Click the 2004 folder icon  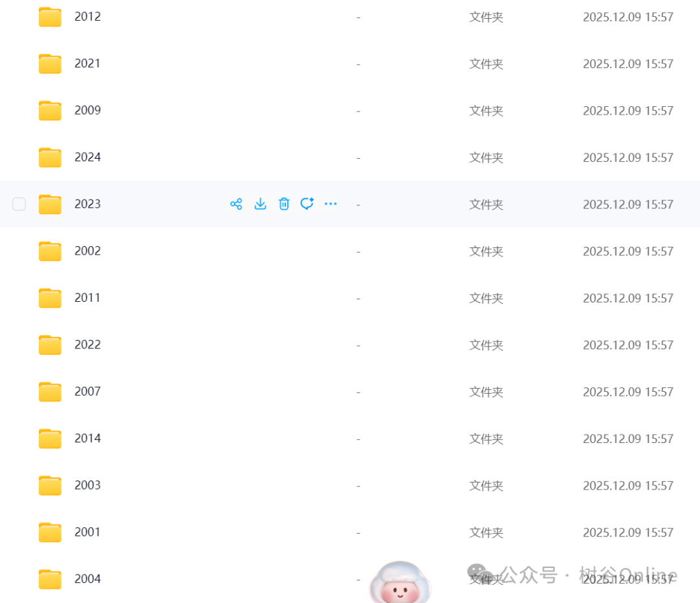50,578
